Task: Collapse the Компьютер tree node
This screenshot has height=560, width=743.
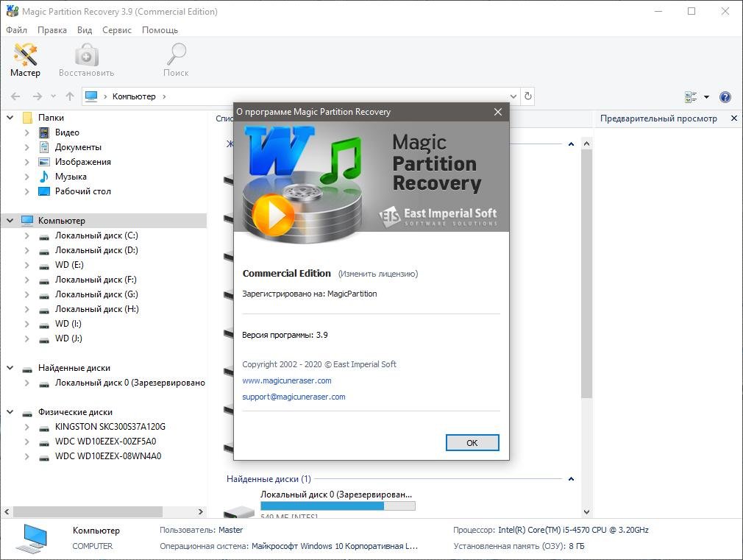Action: click(x=10, y=221)
